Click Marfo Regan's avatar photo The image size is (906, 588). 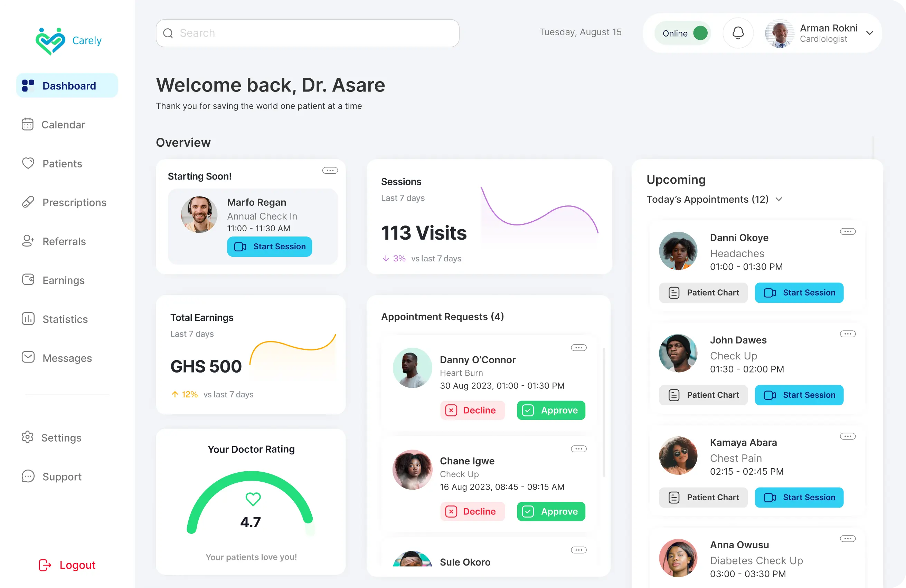tap(199, 214)
